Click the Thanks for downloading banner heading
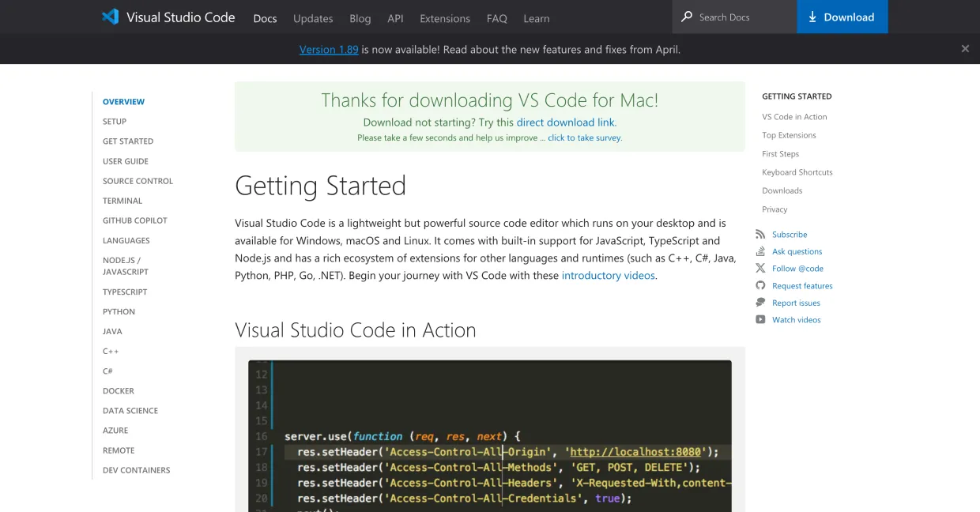 pyautogui.click(x=490, y=100)
